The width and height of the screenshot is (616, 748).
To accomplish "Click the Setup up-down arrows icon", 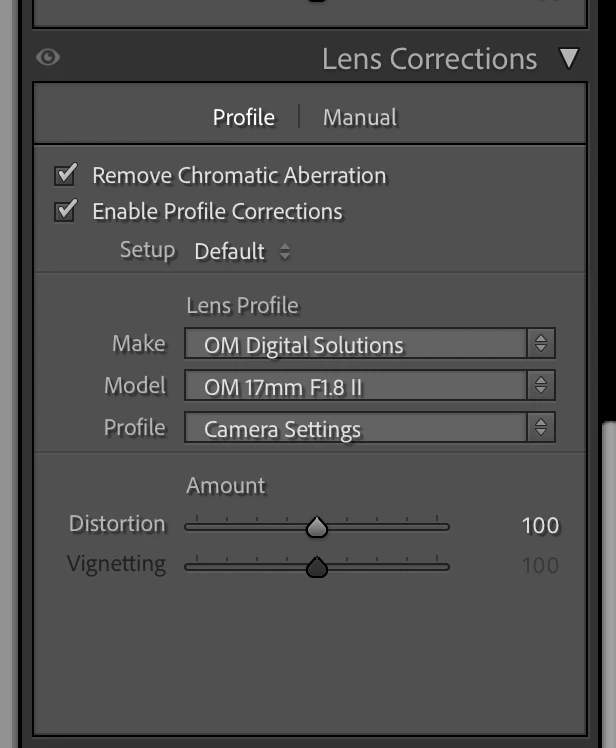I will tap(285, 251).
